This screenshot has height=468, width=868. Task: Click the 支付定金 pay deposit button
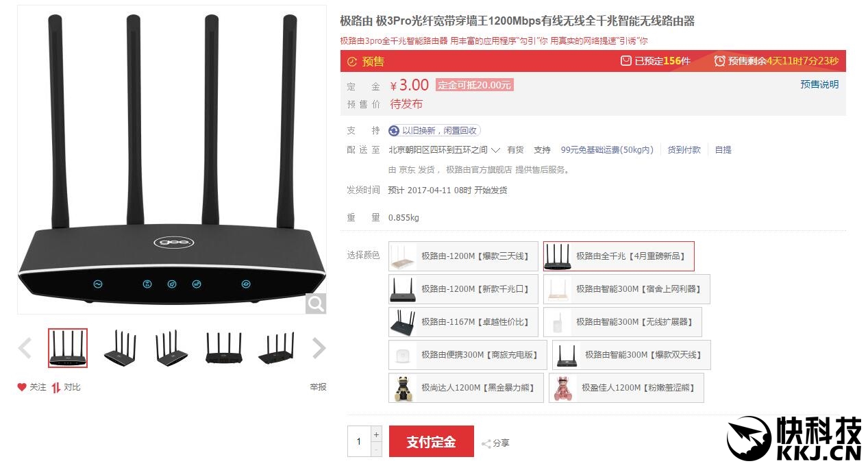[432, 441]
